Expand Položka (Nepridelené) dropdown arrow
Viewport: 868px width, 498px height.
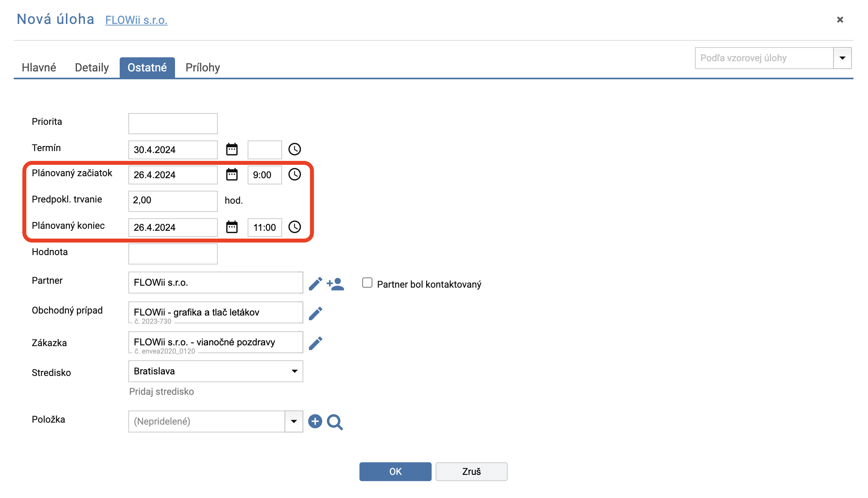tap(294, 421)
